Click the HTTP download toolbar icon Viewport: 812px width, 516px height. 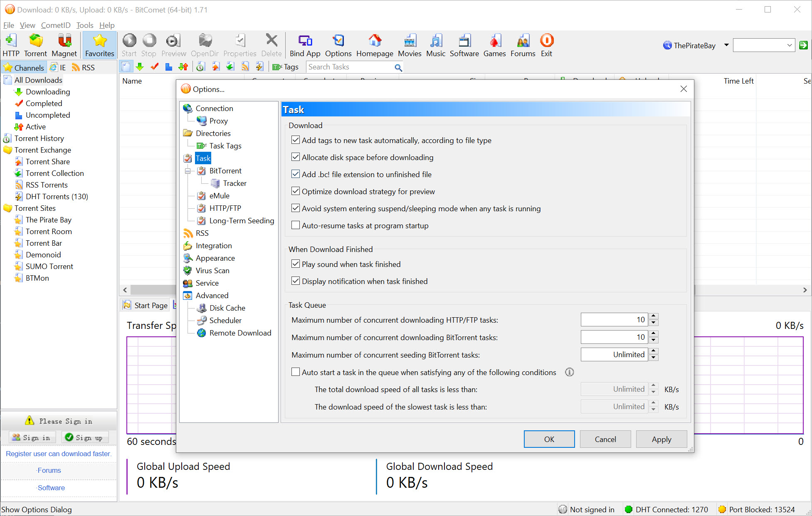click(x=11, y=45)
